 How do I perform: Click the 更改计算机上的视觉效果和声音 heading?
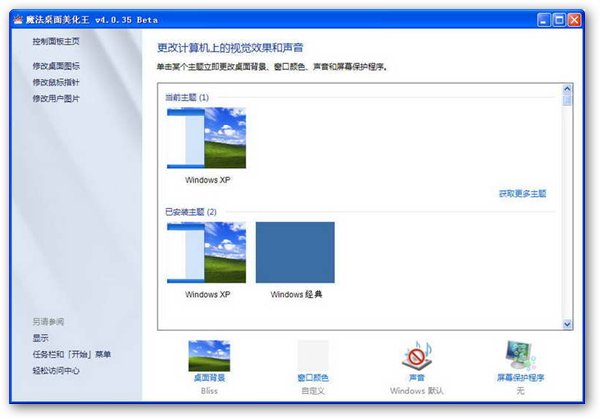[230, 48]
